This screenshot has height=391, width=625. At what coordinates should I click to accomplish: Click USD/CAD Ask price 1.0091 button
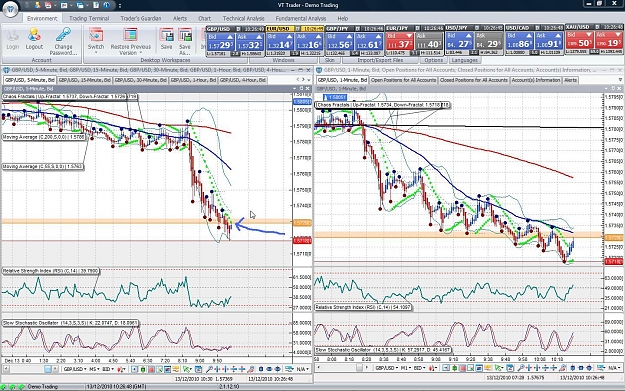pos(548,41)
